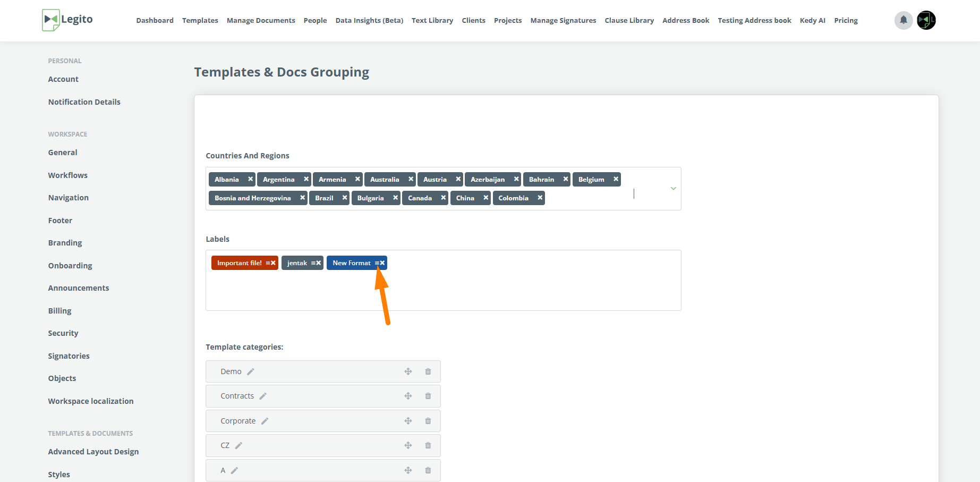The width and height of the screenshot is (980, 482).
Task: Grab move handle of Contracts category
Action: (x=408, y=396)
